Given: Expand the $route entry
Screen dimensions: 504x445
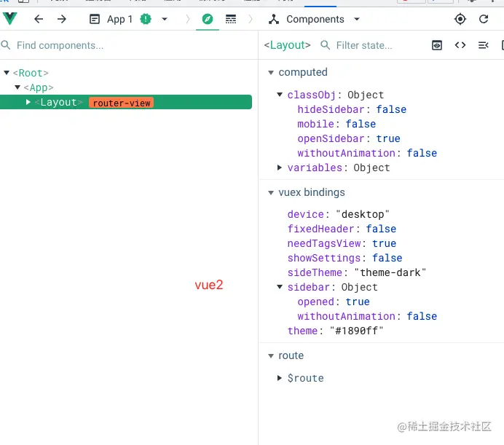Looking at the screenshot, I should 280,378.
